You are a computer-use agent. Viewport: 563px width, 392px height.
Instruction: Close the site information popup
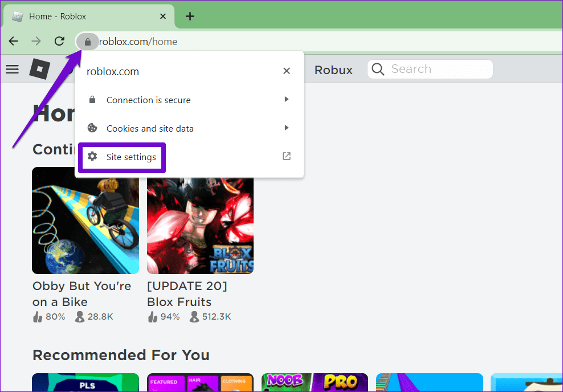click(287, 71)
